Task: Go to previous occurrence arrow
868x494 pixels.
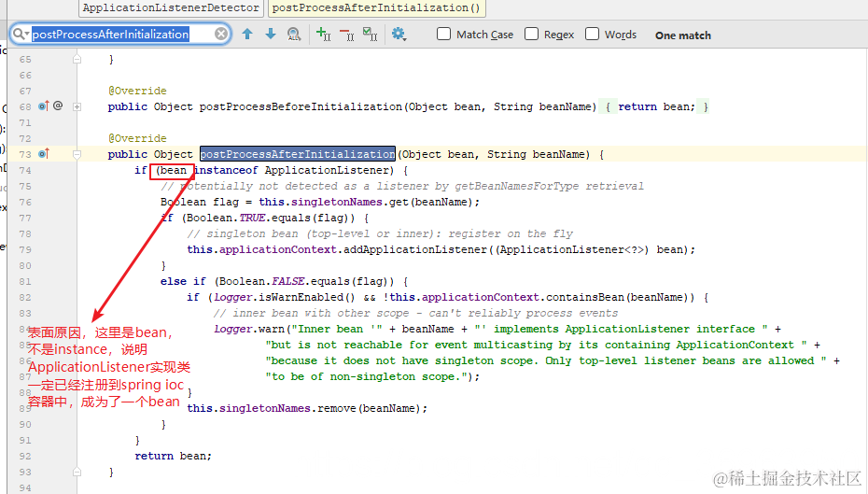Action: 247,35
